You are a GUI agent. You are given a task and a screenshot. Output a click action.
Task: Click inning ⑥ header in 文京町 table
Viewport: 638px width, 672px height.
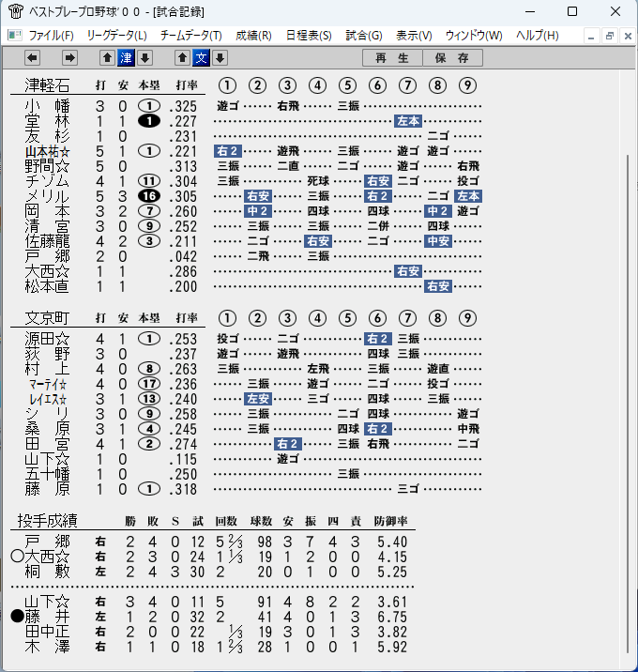point(377,318)
